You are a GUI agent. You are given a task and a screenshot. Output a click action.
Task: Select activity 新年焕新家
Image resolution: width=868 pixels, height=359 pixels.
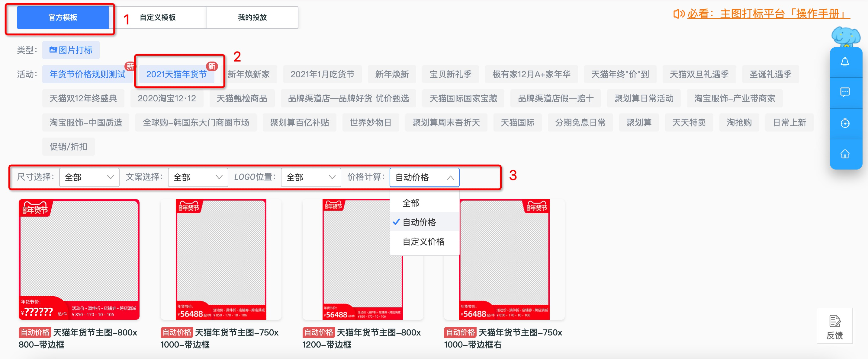(249, 74)
